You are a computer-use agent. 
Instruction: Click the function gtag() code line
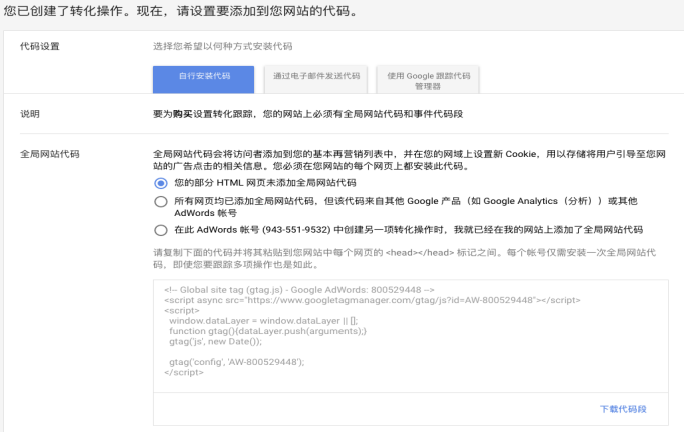[x=268, y=331]
